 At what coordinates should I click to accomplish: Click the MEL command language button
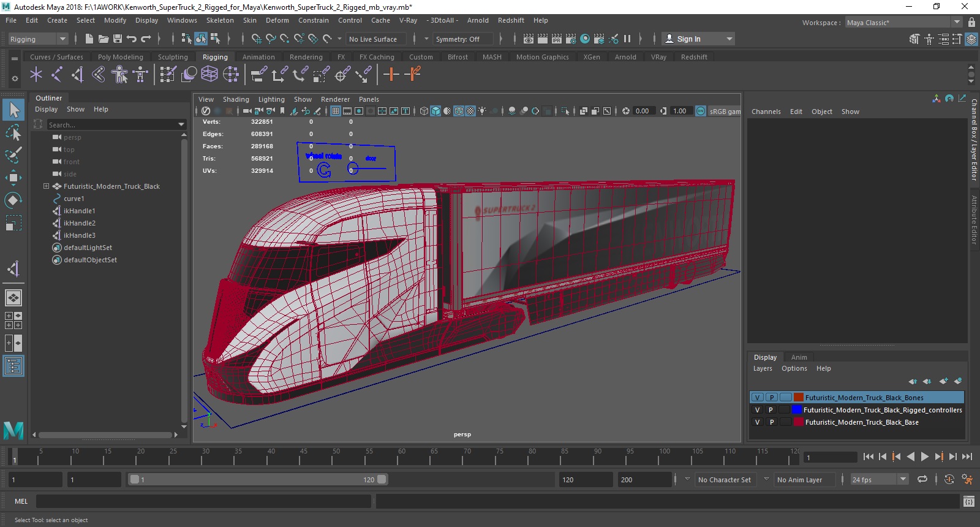[x=21, y=501]
